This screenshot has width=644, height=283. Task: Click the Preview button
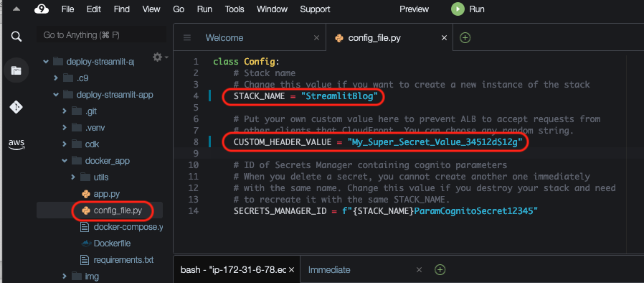tap(414, 9)
